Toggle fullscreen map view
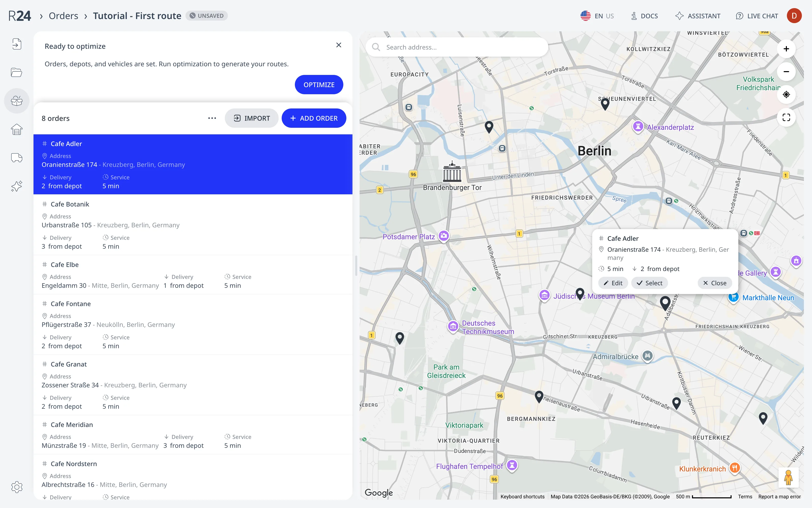 click(786, 117)
